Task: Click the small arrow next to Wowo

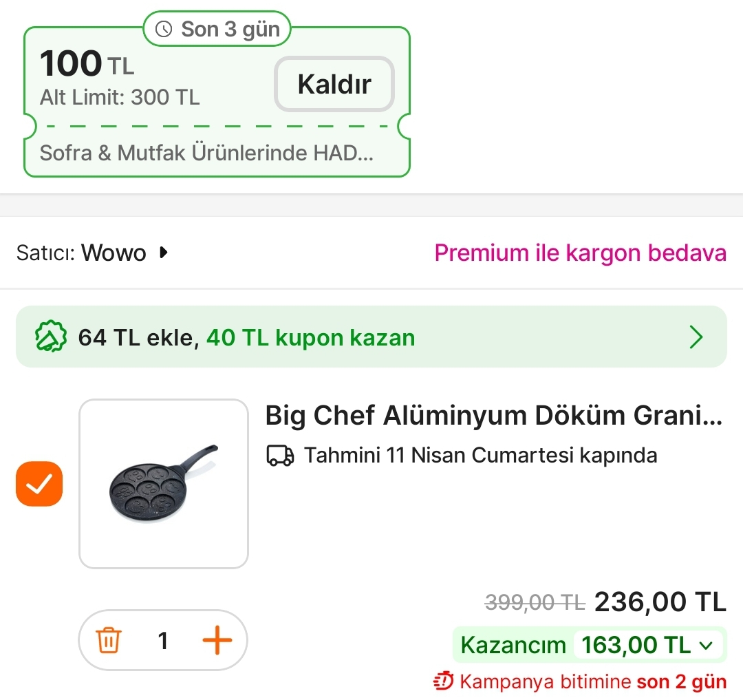Action: (x=163, y=253)
